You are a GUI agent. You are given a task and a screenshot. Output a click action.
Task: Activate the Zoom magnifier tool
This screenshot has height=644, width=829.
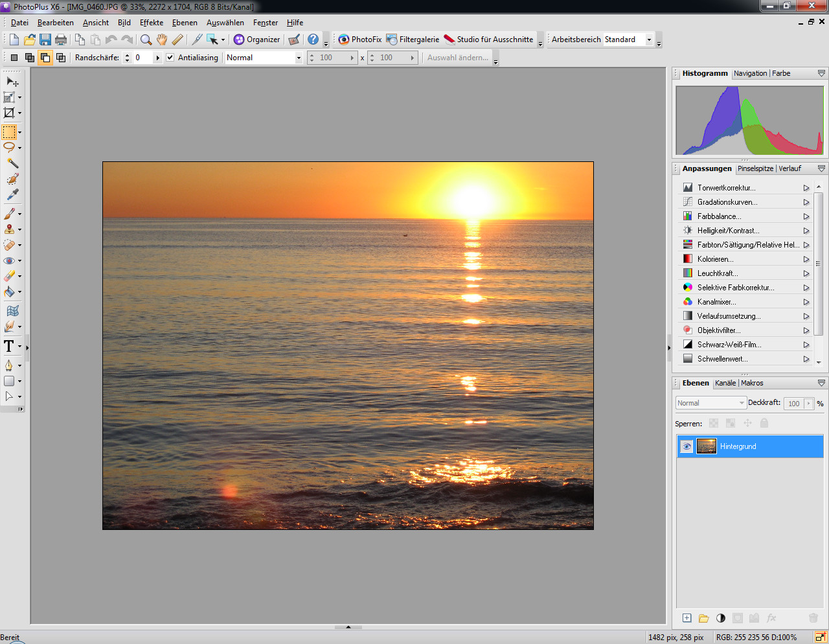pos(146,40)
